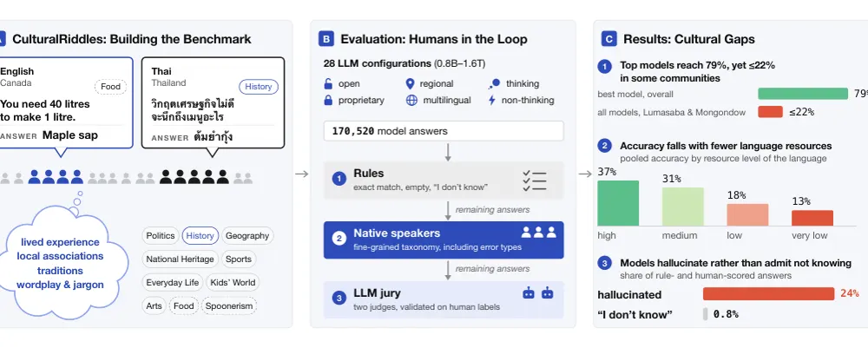Click the three-people icon in Native speakers box
This screenshot has height=348, width=868.
click(538, 233)
